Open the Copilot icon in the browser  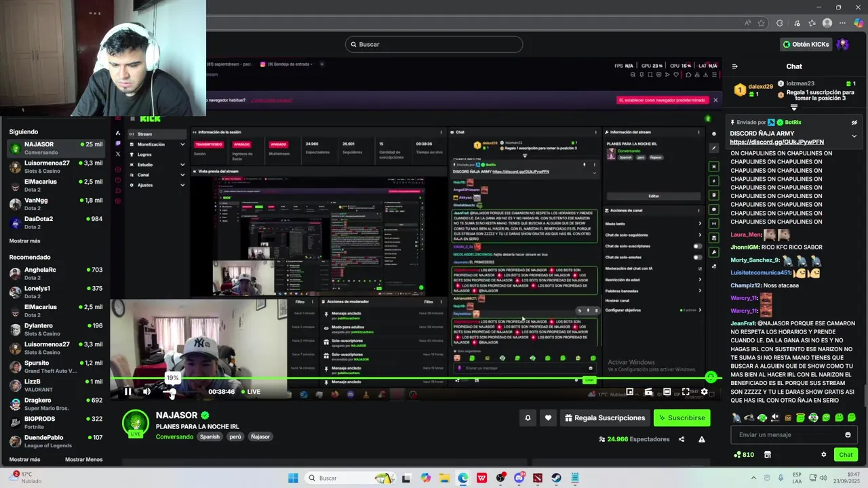click(x=859, y=23)
